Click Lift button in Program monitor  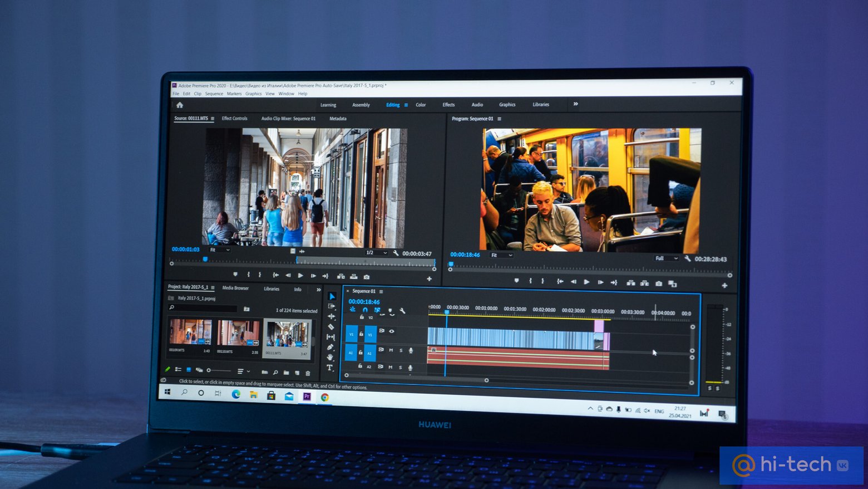tap(631, 283)
